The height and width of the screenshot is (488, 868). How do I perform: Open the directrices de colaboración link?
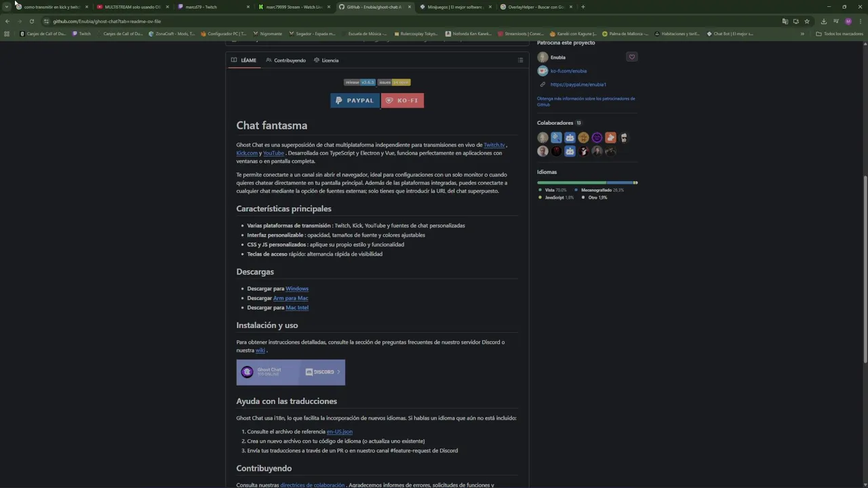[x=312, y=485]
